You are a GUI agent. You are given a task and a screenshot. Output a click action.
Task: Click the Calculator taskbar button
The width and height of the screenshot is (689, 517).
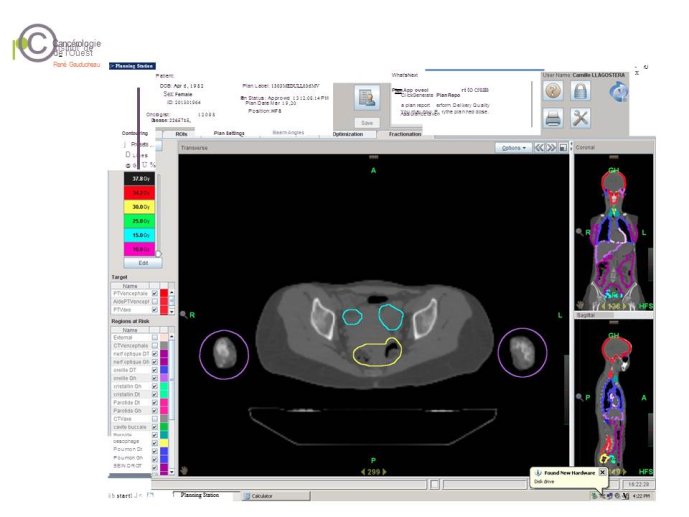[276, 496]
